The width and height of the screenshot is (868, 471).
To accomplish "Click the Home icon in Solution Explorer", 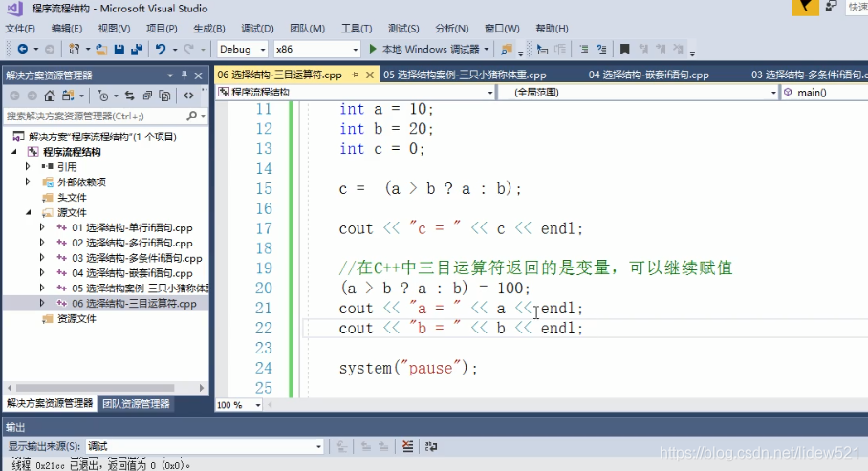I will coord(50,96).
